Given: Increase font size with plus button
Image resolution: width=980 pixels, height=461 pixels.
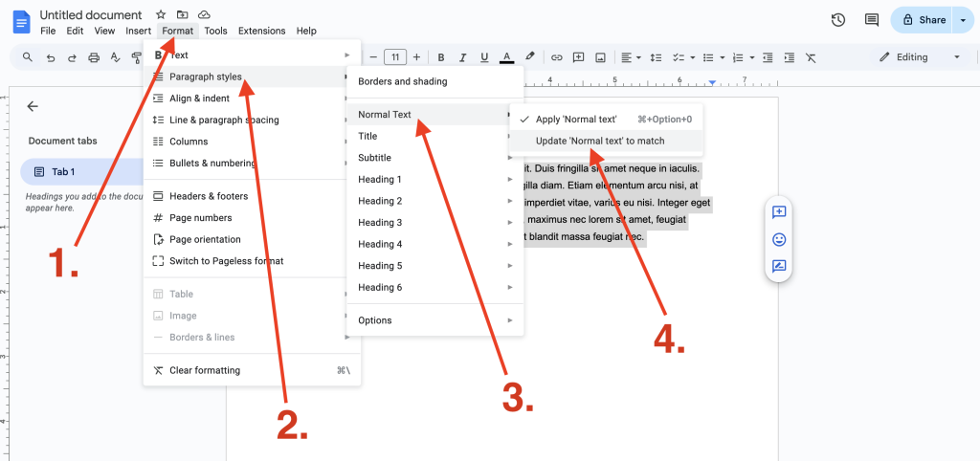Looking at the screenshot, I should pos(417,57).
